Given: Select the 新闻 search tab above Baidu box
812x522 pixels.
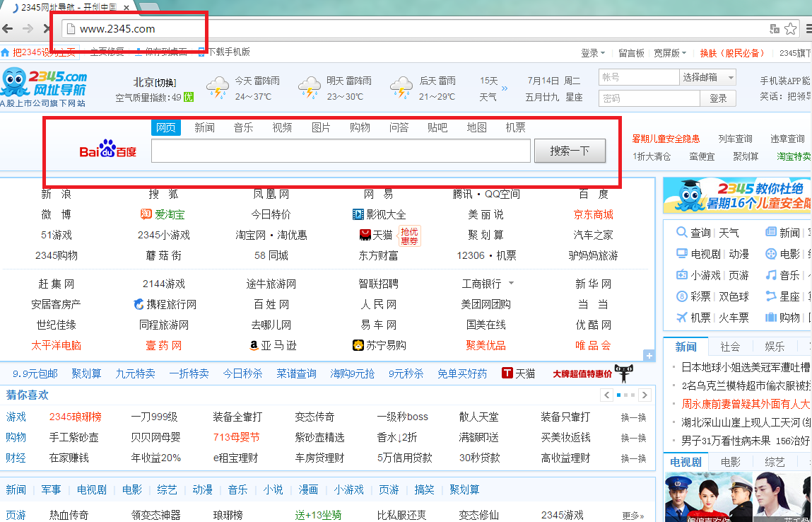Looking at the screenshot, I should 204,127.
